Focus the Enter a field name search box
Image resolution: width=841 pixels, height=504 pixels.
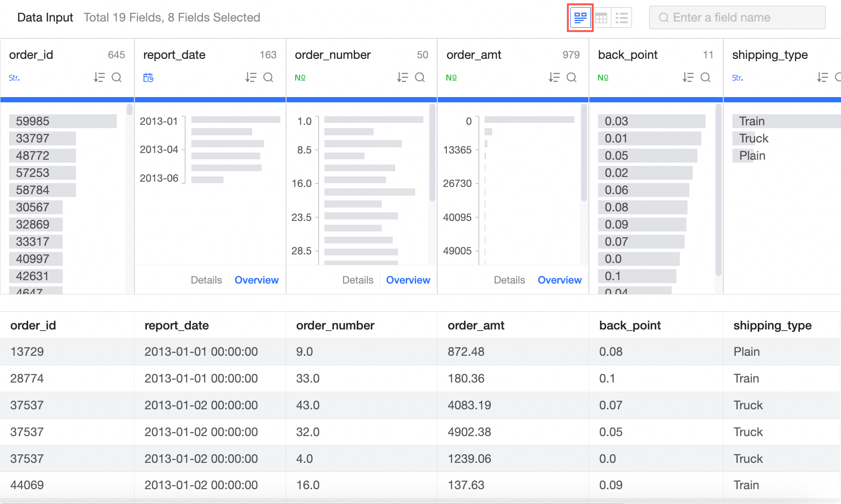tap(737, 18)
